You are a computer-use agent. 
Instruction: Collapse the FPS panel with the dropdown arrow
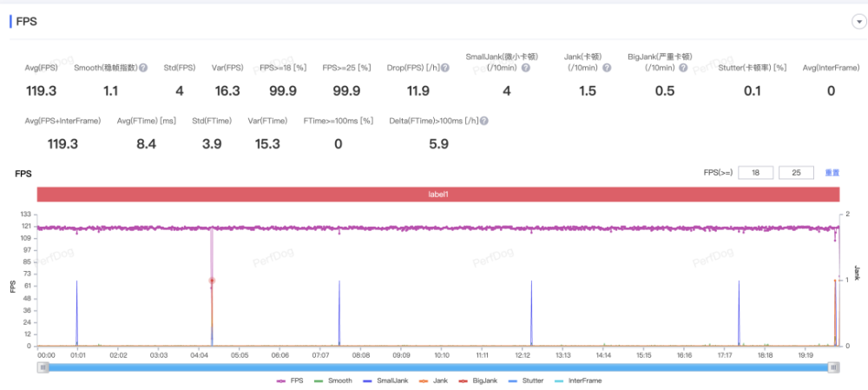click(x=858, y=23)
